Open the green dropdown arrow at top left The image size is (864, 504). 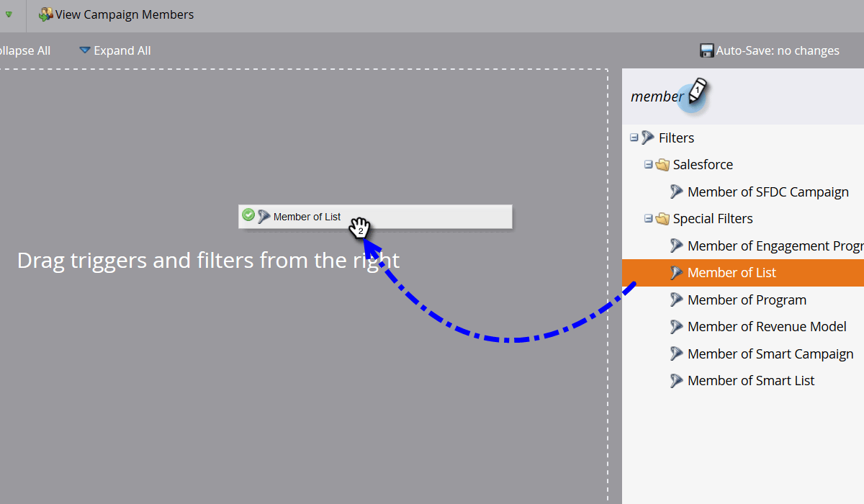(x=7, y=14)
